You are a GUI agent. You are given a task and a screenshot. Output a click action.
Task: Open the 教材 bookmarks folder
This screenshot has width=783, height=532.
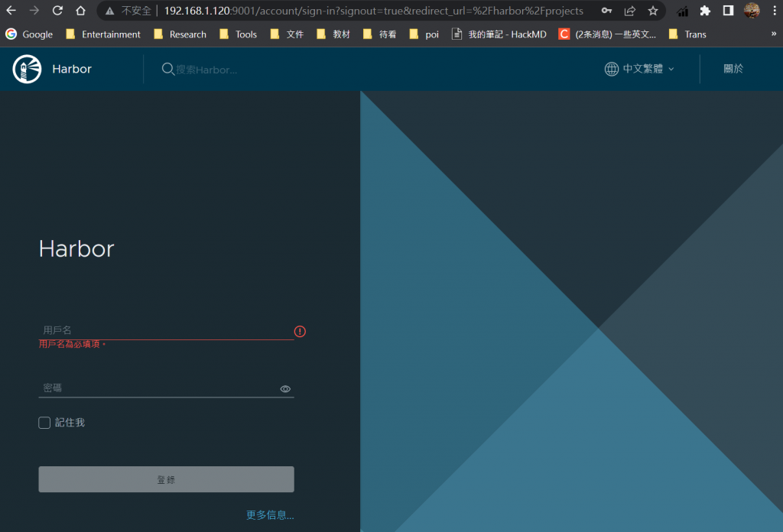click(x=333, y=34)
